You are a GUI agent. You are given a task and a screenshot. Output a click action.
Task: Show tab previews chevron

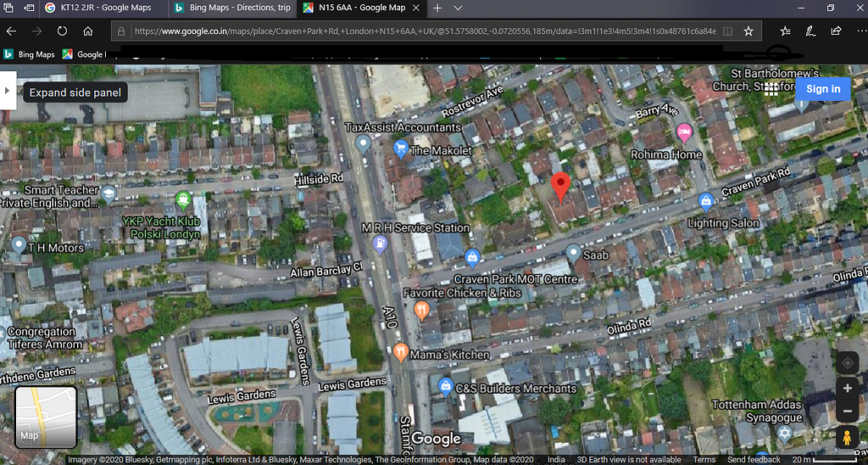click(458, 8)
